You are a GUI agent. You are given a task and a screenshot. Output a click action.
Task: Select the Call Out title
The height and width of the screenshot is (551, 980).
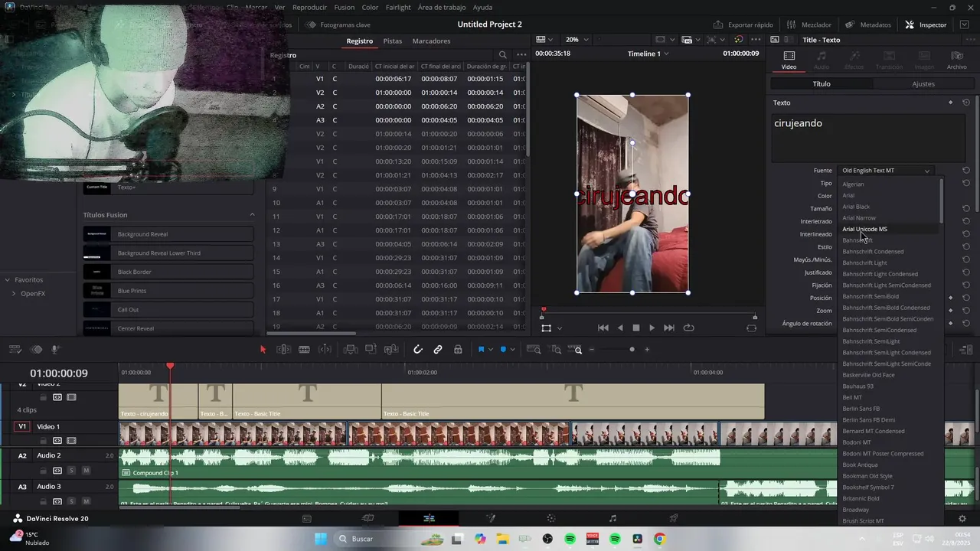(x=168, y=309)
